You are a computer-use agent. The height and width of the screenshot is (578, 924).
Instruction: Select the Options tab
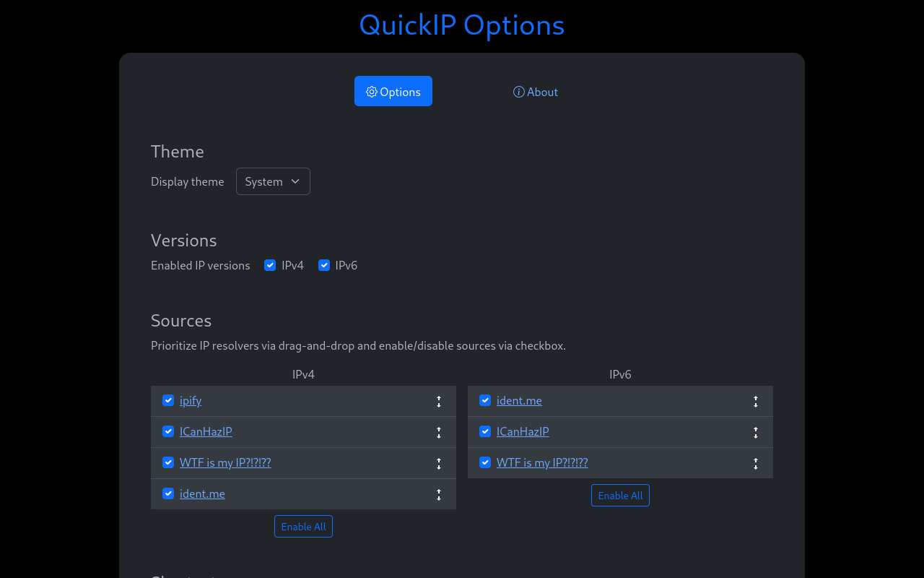[x=393, y=92]
